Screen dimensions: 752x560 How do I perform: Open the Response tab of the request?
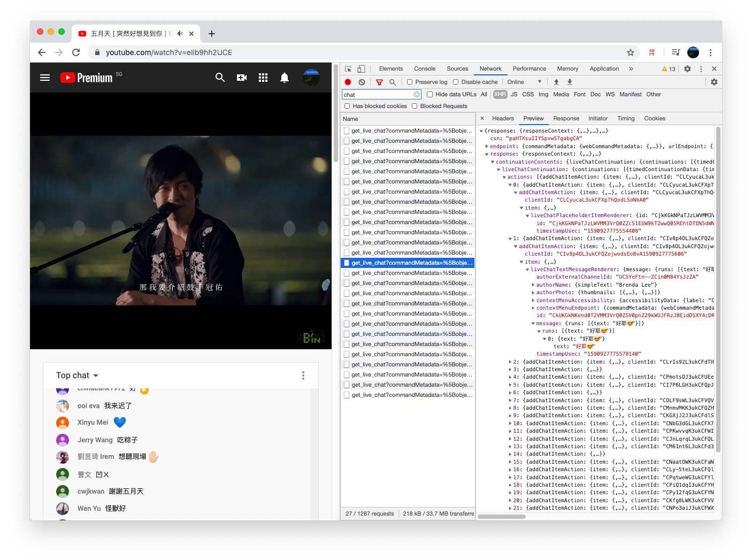tap(566, 119)
